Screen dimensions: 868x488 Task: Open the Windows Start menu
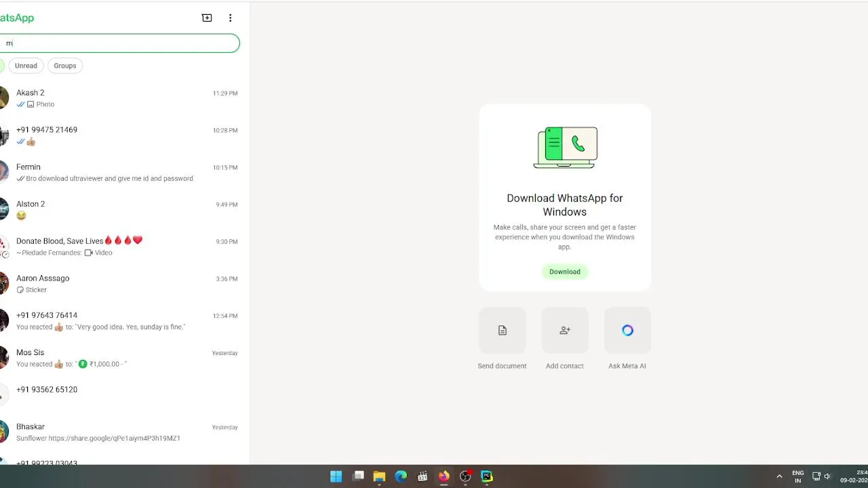[336, 476]
